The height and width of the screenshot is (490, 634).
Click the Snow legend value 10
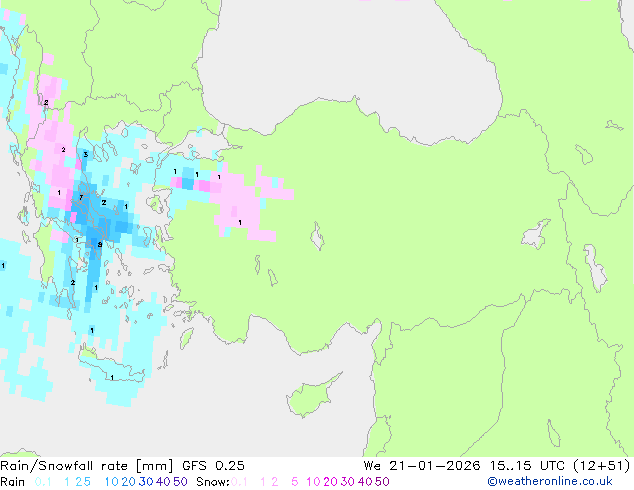pos(313,482)
